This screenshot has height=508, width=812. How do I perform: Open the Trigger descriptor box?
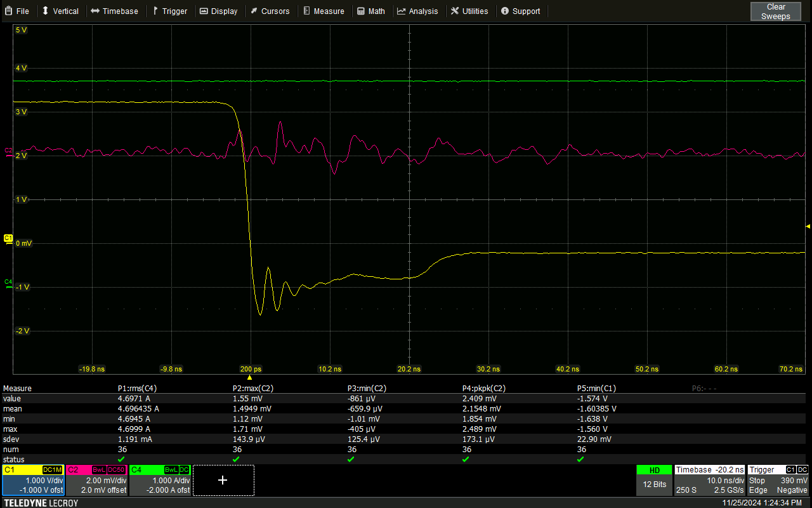[778, 480]
